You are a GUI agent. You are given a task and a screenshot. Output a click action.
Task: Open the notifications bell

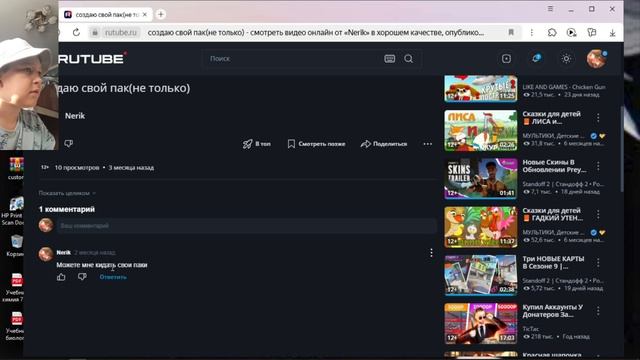[536, 59]
